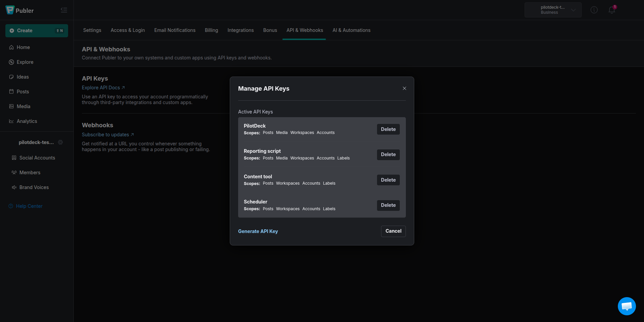Switch to the Email Notifications tab
This screenshot has height=322, width=644.
pos(175,30)
